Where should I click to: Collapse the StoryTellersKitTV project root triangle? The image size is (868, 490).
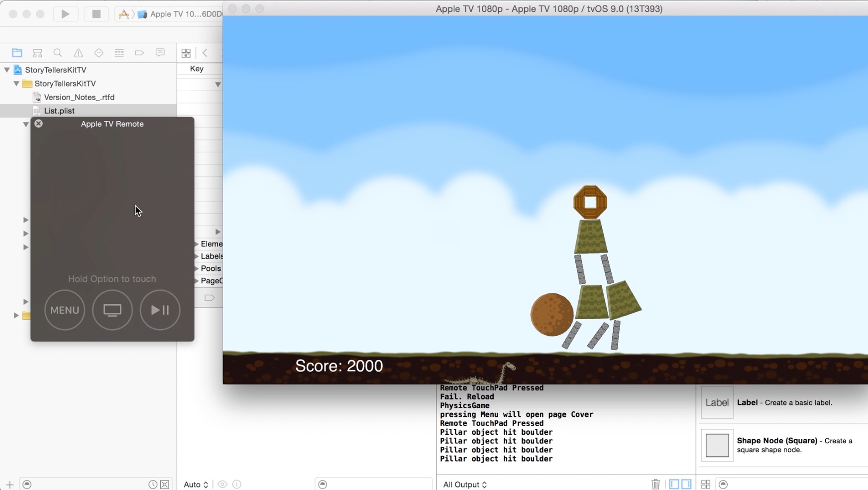tap(7, 70)
